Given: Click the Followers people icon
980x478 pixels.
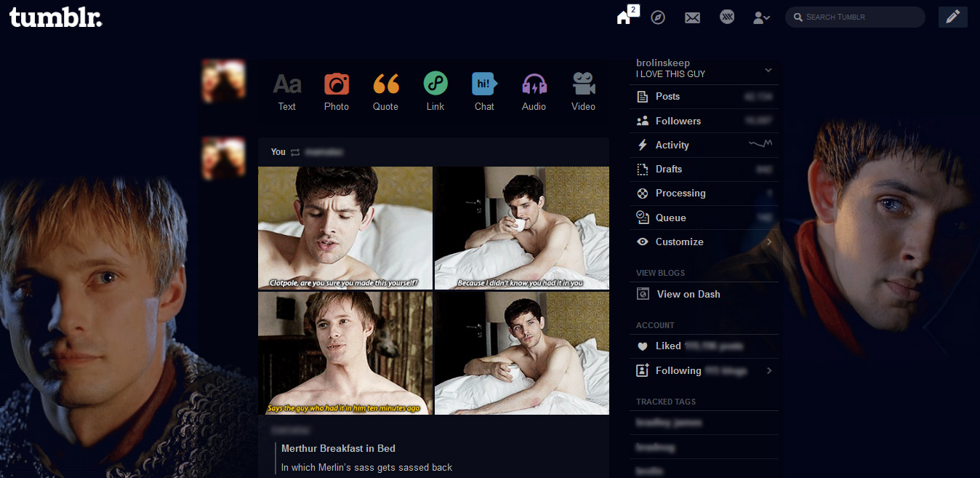Looking at the screenshot, I should [642, 121].
